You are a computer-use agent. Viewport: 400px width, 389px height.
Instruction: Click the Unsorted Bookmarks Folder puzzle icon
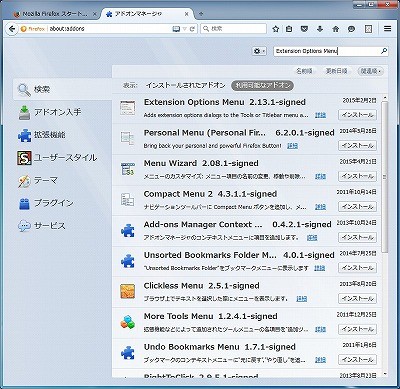(x=128, y=261)
